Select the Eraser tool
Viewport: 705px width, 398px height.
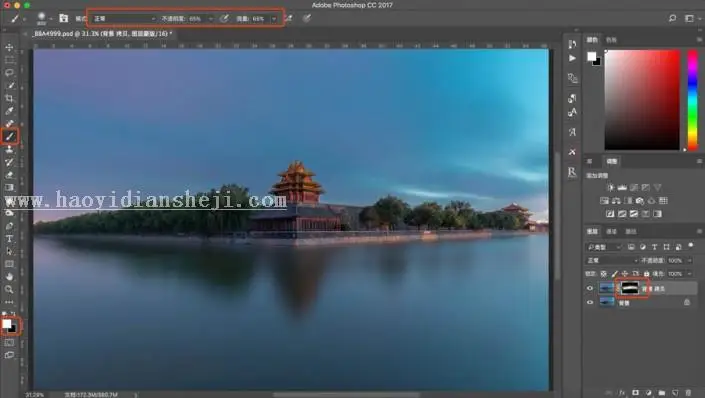tap(9, 175)
